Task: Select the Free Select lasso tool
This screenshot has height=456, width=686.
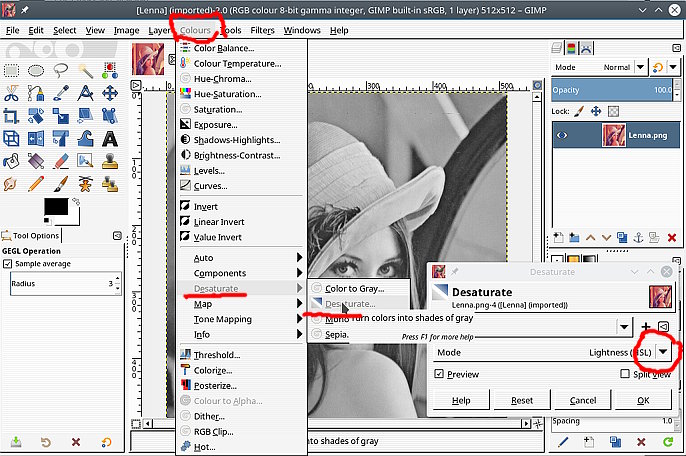Action: [x=61, y=70]
